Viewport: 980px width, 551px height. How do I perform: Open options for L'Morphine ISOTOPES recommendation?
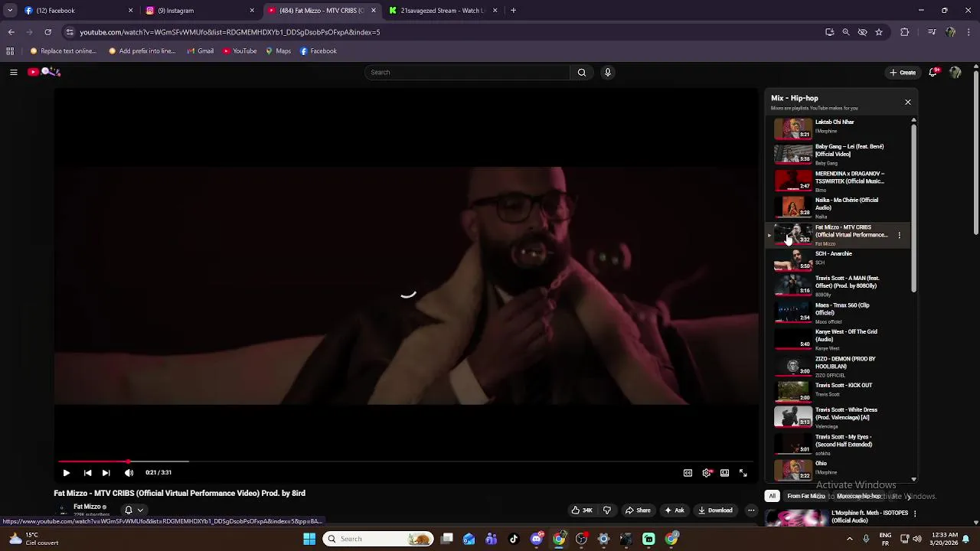[x=914, y=514]
